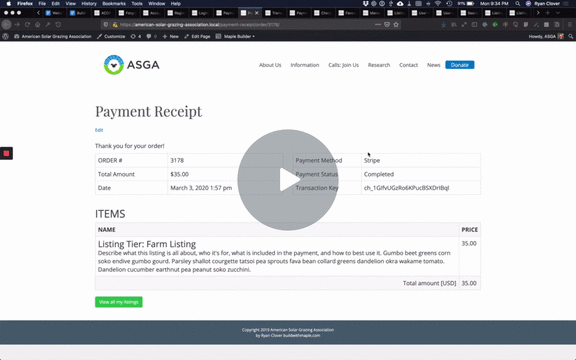Open the Firefox home page

(x=37, y=25)
